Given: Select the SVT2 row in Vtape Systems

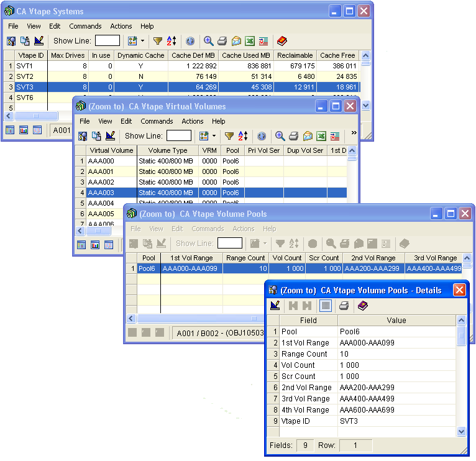Looking at the screenshot, I should click(182, 76).
